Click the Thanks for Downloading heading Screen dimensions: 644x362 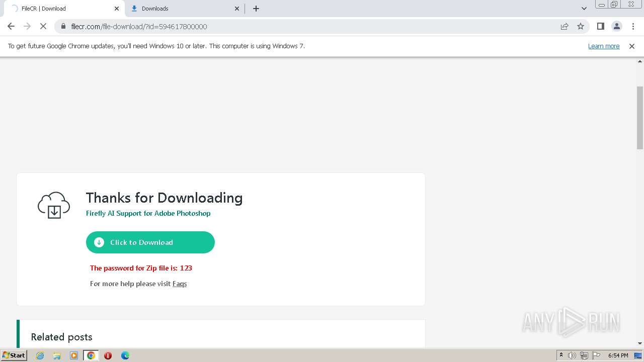coord(164,198)
